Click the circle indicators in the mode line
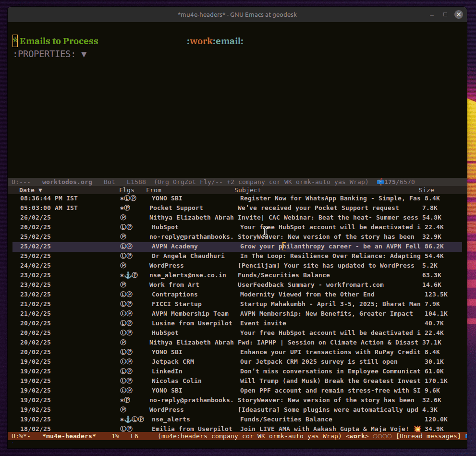Image resolution: width=476 pixels, height=456 pixels. (x=382, y=436)
